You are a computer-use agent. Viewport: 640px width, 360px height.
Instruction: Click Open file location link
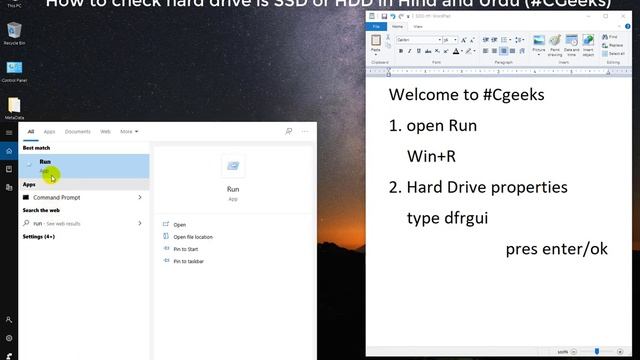[x=193, y=237]
